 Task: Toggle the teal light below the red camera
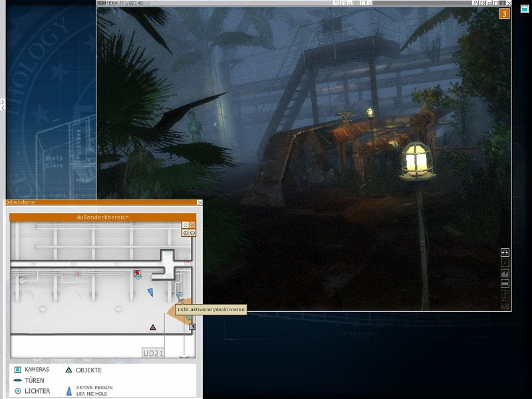[138, 277]
